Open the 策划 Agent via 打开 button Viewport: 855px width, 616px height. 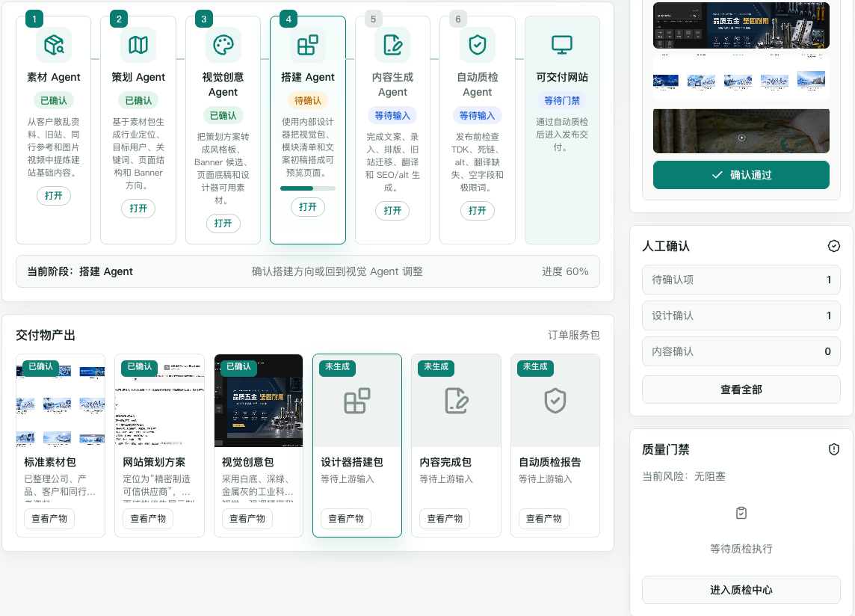[x=138, y=209]
